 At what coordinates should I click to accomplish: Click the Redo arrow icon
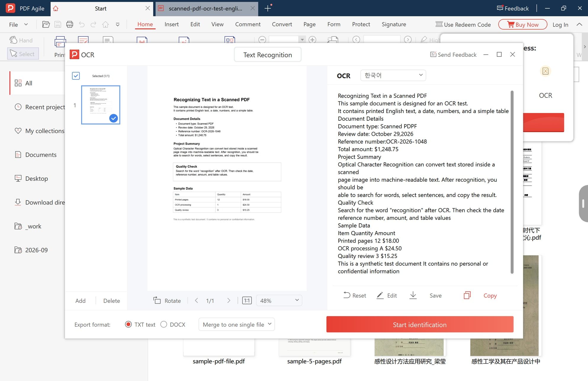[93, 25]
